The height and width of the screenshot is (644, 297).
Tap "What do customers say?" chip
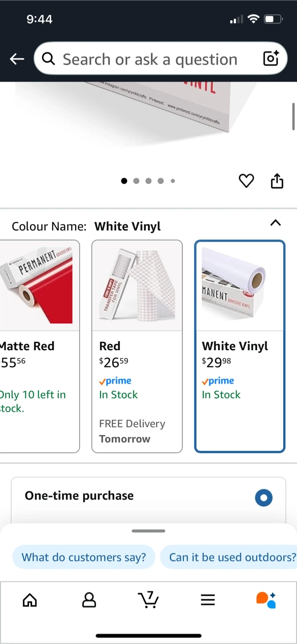[x=84, y=557]
